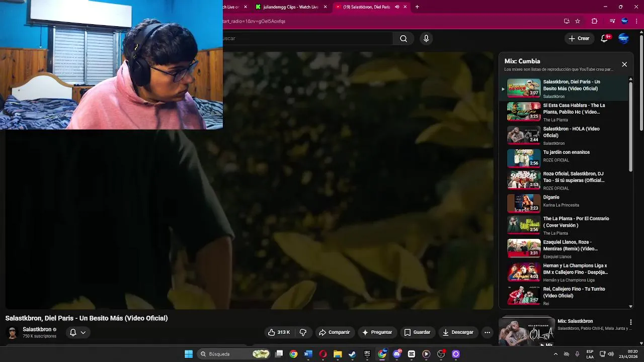Image resolution: width=644 pixels, height=362 pixels.
Task: Show hidden system tray icons chevron
Action: 555,354
